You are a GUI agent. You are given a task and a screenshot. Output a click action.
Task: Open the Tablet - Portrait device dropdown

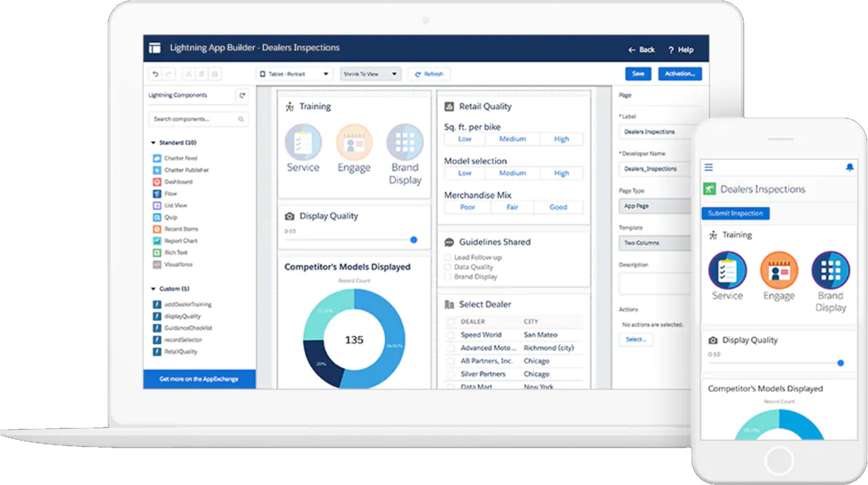(x=294, y=74)
